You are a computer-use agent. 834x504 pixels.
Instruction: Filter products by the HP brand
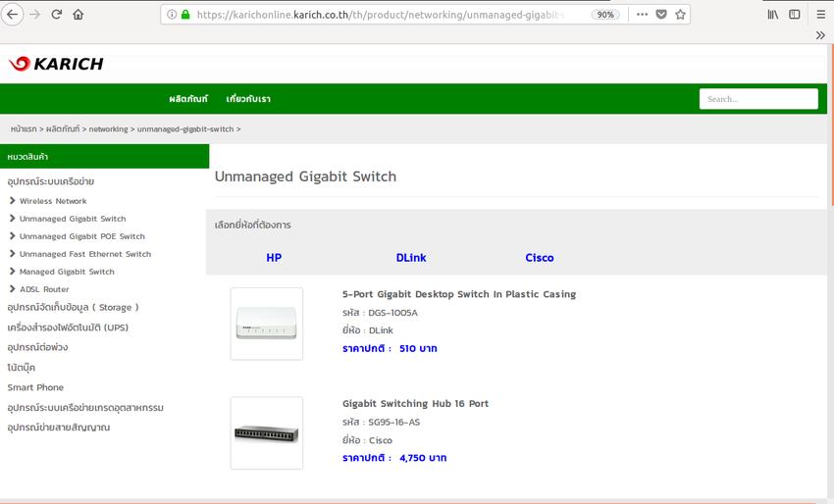[x=274, y=258]
